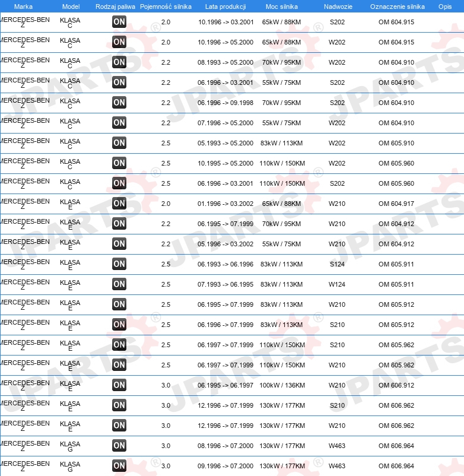The height and width of the screenshot is (476, 464).
Task: Click date range 01.1996 -> 03.2002
Action: click(x=225, y=204)
